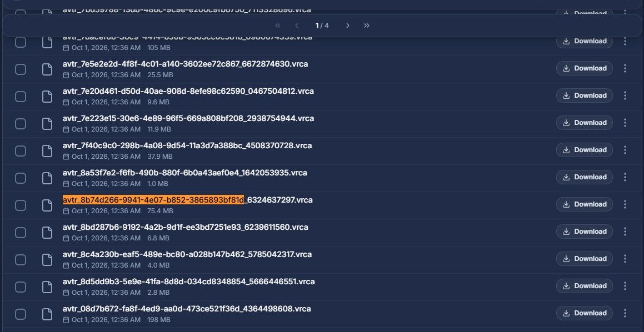Go to the previous page of files
Screen dimensions: 644x332
[x=297, y=26]
